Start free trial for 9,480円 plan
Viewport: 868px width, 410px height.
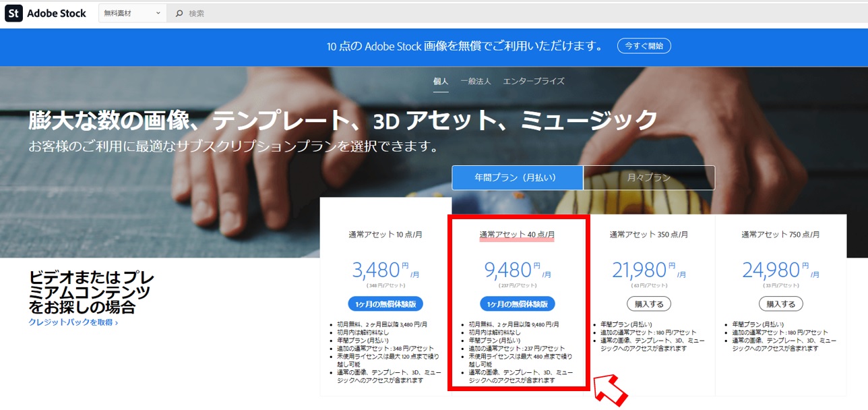point(518,304)
